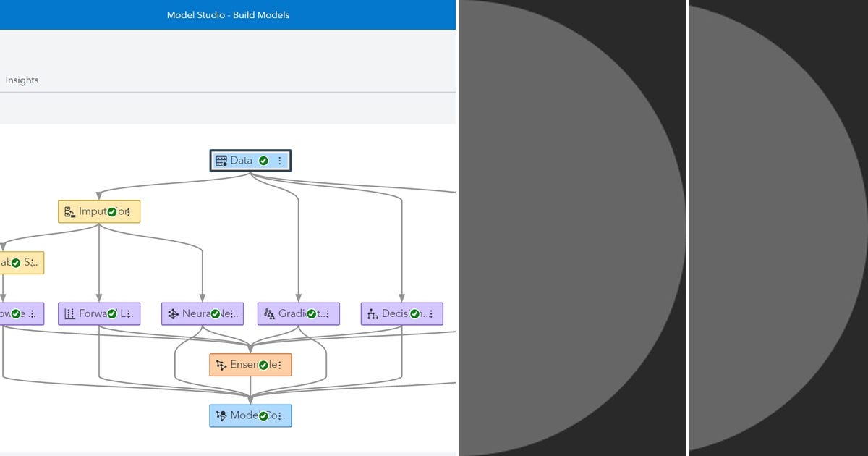This screenshot has height=456, width=868.
Task: Click the Imputation node icon
Action: (69, 212)
